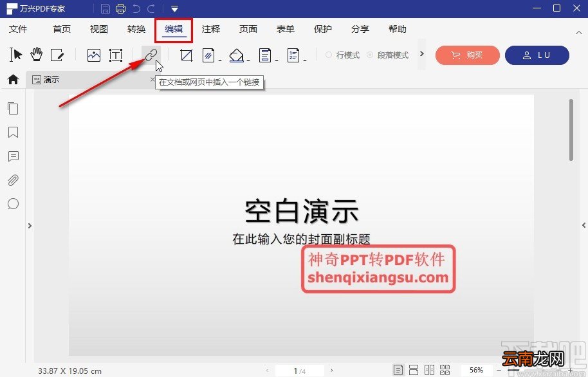Open the page thumbnails panel
The height and width of the screenshot is (377, 588).
click(x=13, y=109)
